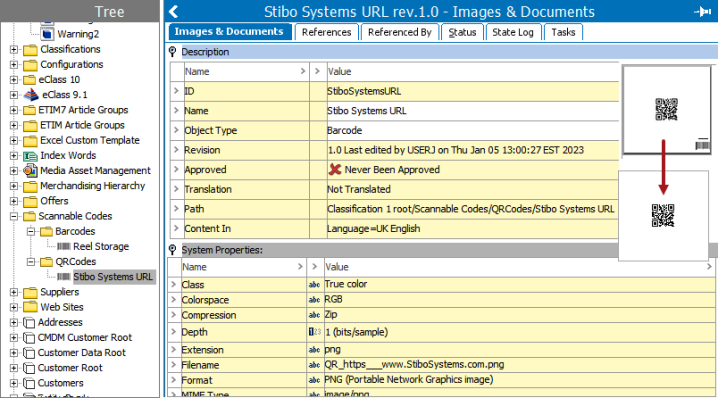The image size is (718, 398).
Task: Collapse the Scannable Codes node
Action: (x=14, y=216)
